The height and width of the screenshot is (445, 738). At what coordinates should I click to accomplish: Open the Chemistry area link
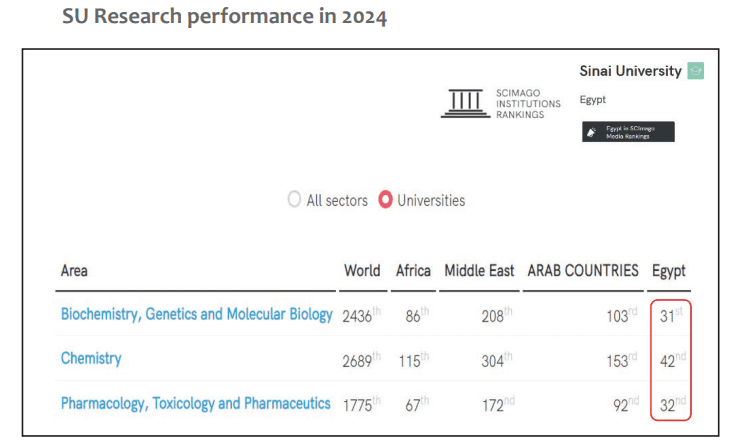point(91,358)
